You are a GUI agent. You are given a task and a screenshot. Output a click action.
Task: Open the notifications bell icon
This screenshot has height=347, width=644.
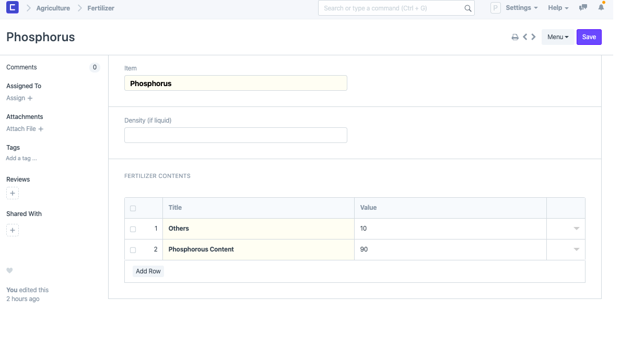(x=601, y=8)
